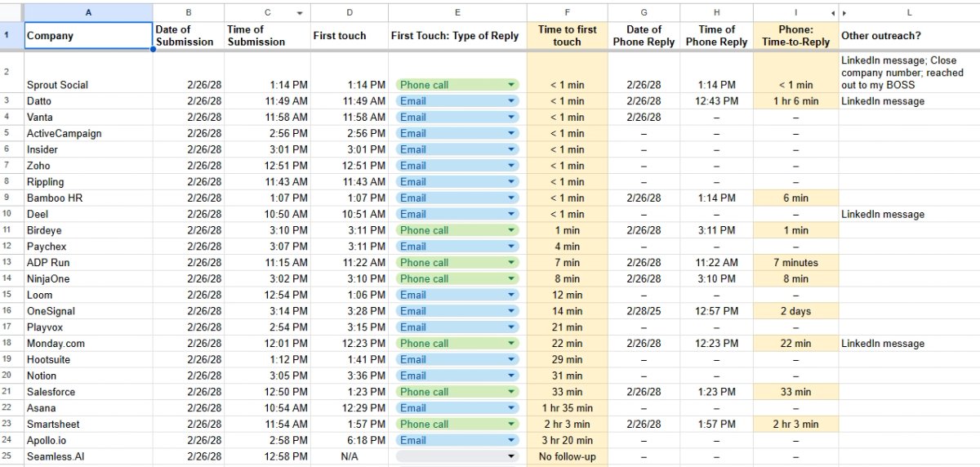Click the right arrow to unhide columns before L
Screen dimensions: 980x467
(844, 13)
